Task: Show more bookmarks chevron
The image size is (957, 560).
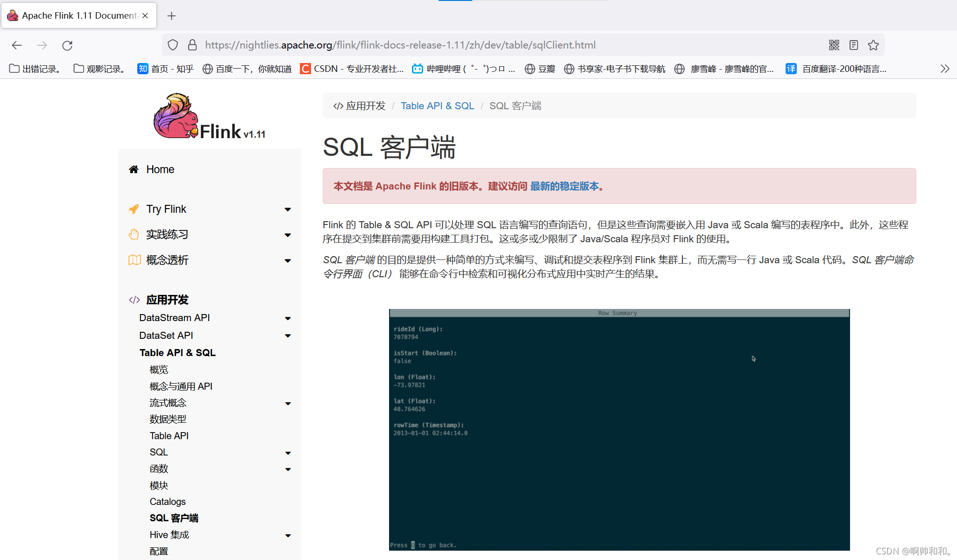Action: [945, 69]
